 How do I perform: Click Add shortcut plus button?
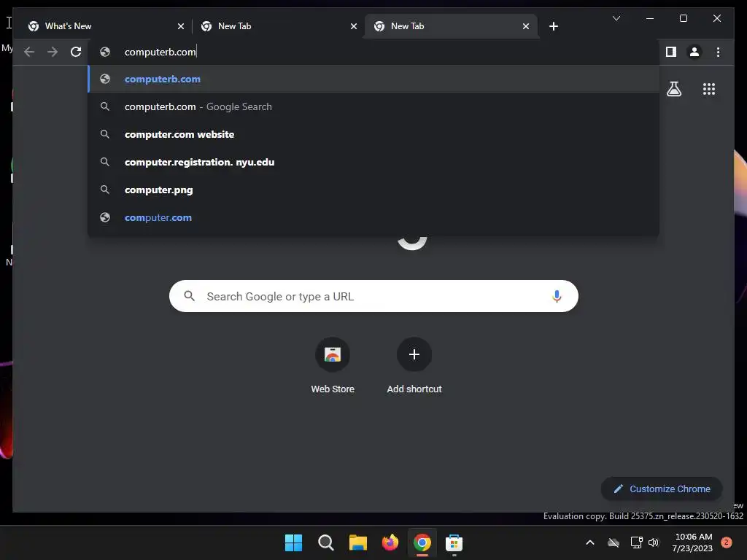click(414, 354)
